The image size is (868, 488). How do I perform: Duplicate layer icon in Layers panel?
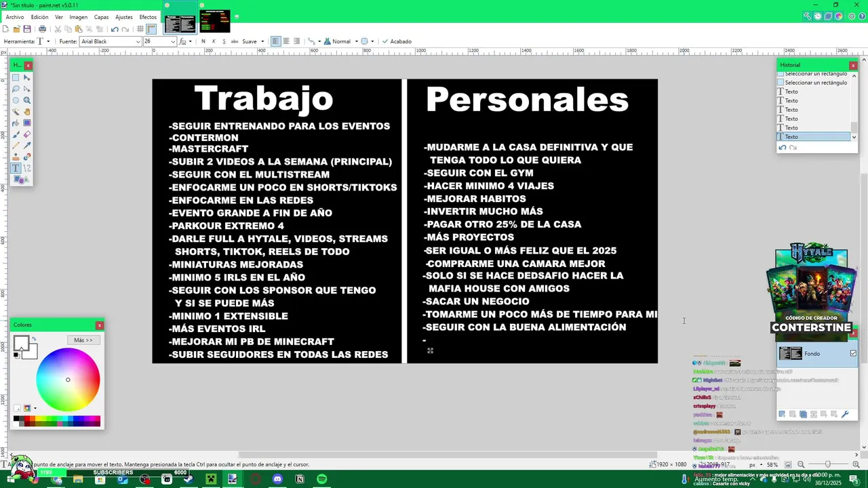[804, 414]
